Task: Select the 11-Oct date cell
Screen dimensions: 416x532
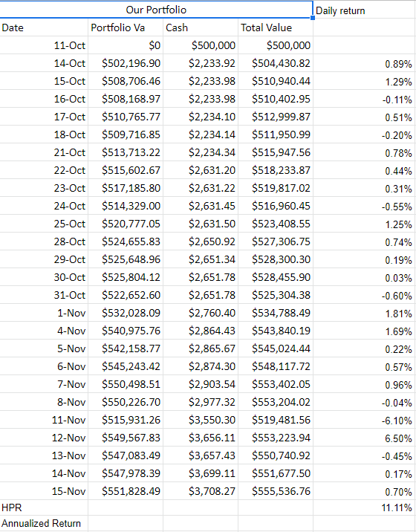Action: click(x=44, y=45)
